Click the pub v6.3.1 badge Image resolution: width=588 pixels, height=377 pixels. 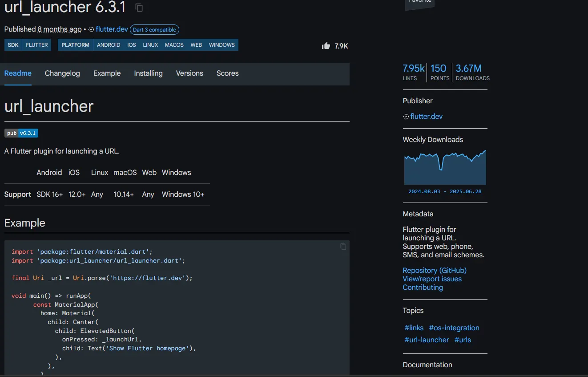[x=21, y=133]
